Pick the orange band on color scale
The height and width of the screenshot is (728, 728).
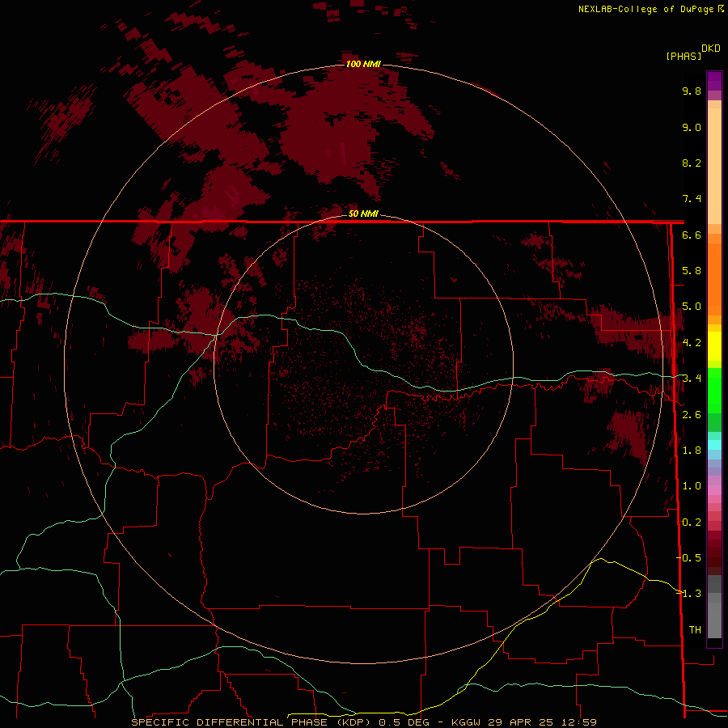pos(714,279)
